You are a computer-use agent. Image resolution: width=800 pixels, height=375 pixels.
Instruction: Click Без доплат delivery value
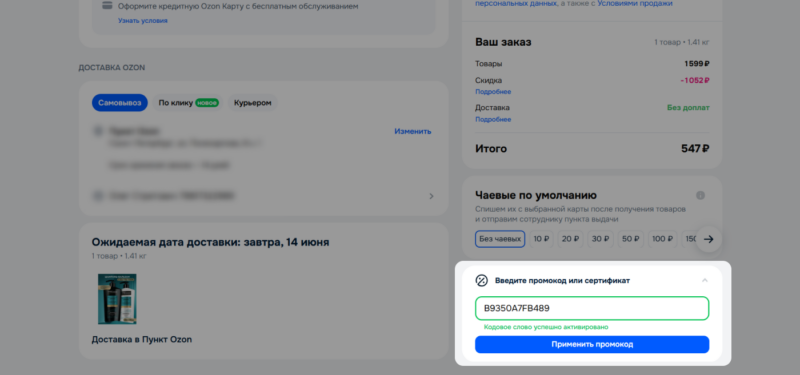pos(688,108)
